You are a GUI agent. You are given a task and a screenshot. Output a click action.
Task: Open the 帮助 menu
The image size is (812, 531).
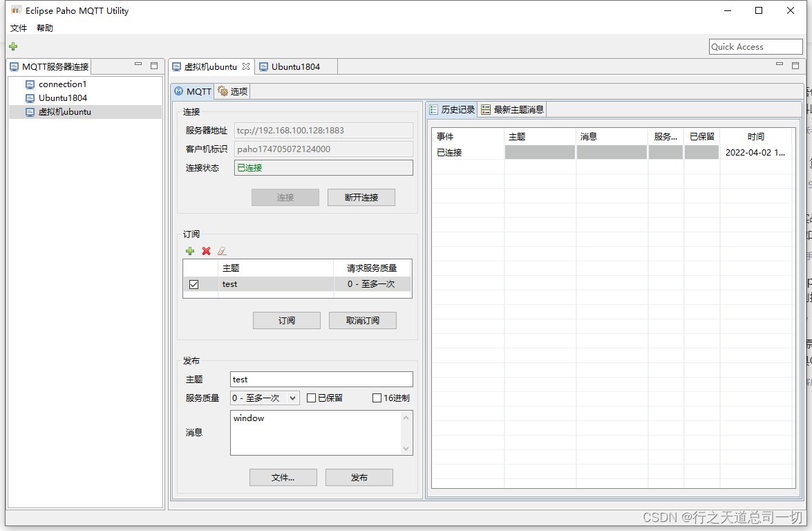[45, 28]
